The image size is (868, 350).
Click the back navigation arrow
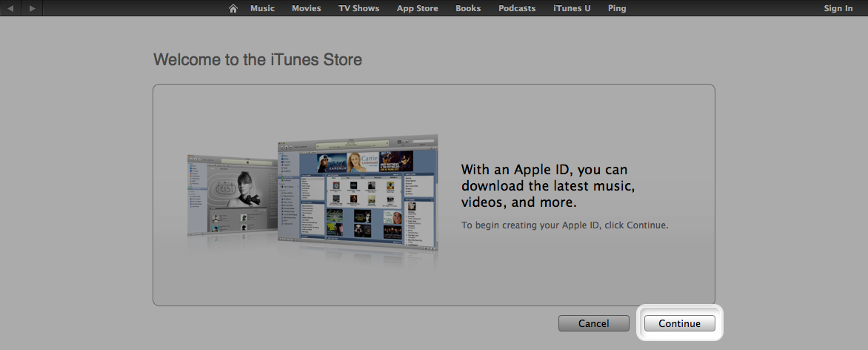(x=11, y=8)
